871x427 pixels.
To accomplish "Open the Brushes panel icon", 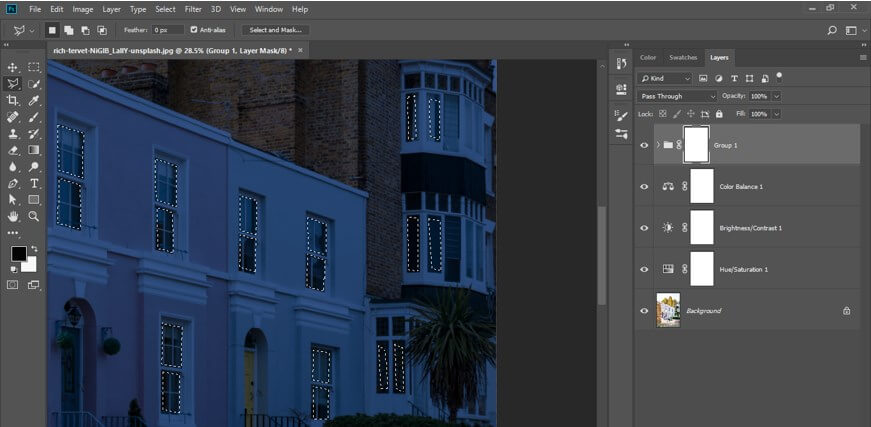I will pyautogui.click(x=621, y=134).
